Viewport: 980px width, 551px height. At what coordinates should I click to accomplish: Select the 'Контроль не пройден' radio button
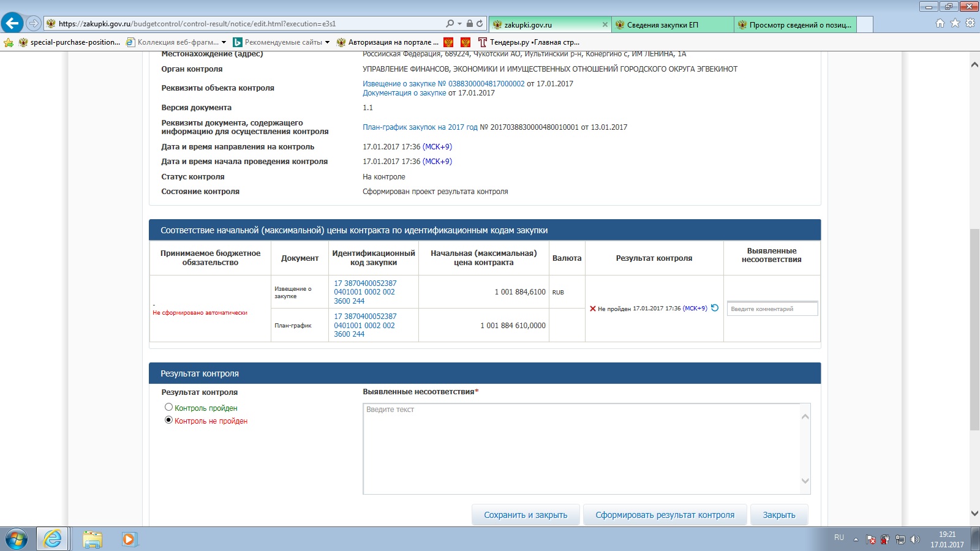(168, 420)
